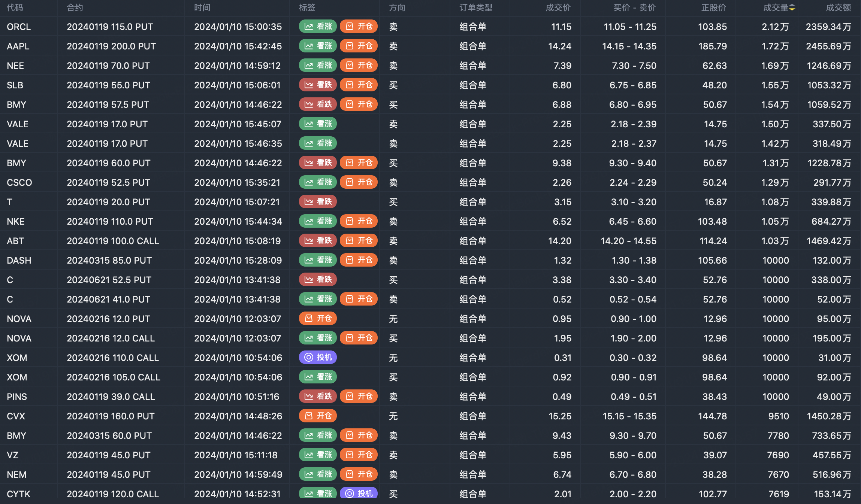Click 看涨 tag in XOM 105.0 CALL row
Screen dimensions: 861x504
point(318,377)
